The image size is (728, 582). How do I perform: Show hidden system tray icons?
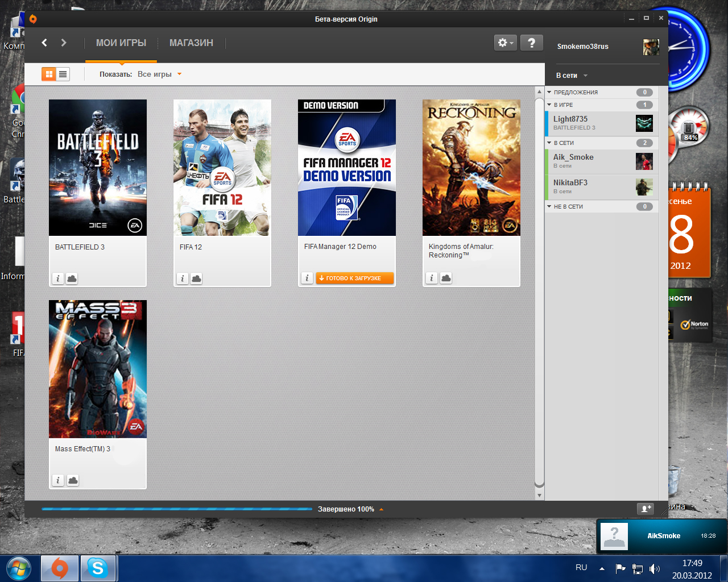[x=602, y=568]
